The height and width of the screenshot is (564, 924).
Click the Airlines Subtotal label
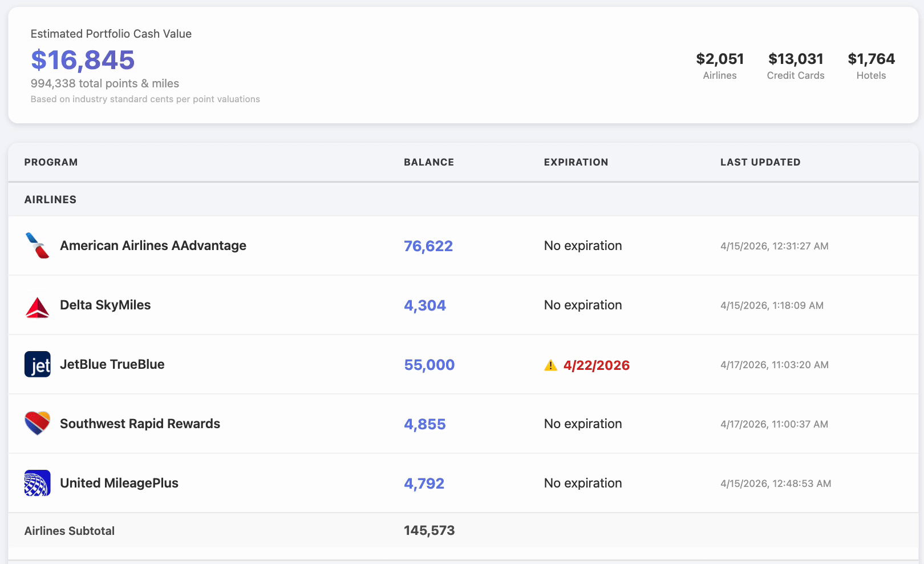[70, 531]
